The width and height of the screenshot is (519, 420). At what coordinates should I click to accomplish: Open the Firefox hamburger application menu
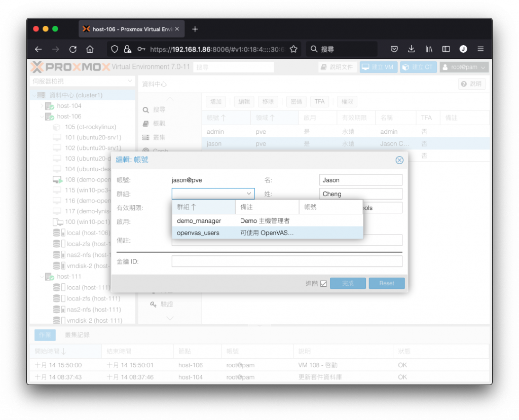click(x=480, y=49)
